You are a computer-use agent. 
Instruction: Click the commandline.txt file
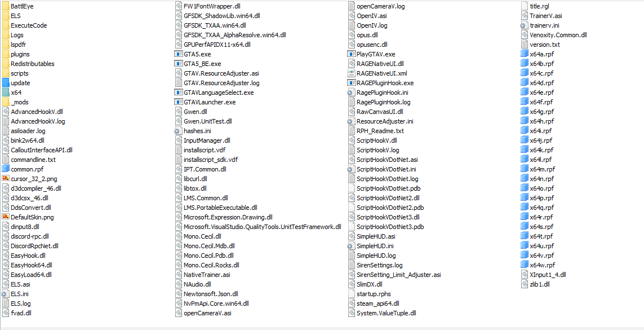point(29,160)
